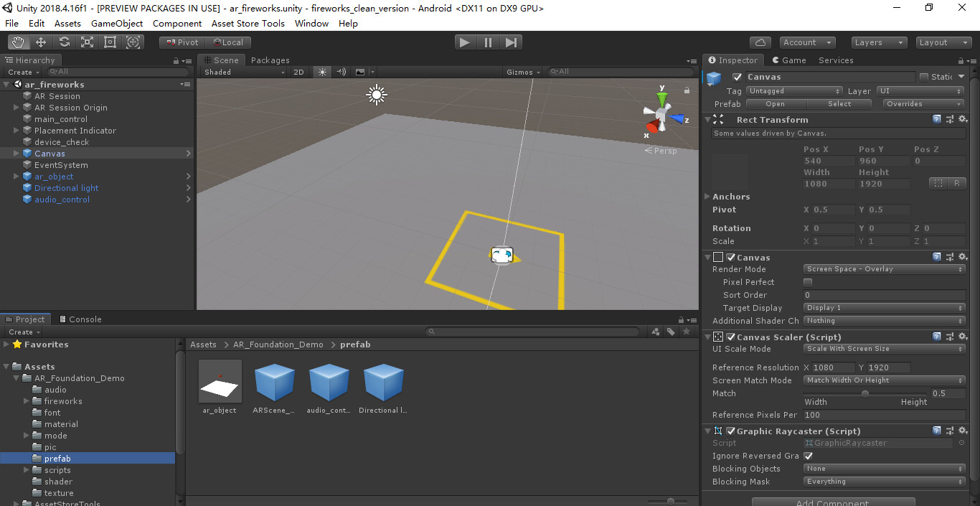Open the Component menu
This screenshot has height=506, width=980.
click(177, 23)
